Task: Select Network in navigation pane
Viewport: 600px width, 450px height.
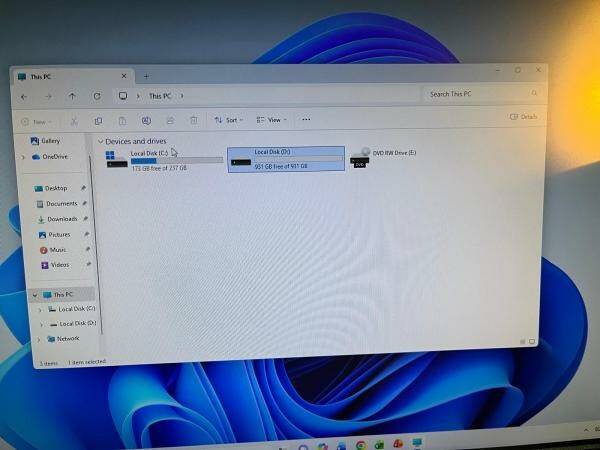Action: point(63,339)
